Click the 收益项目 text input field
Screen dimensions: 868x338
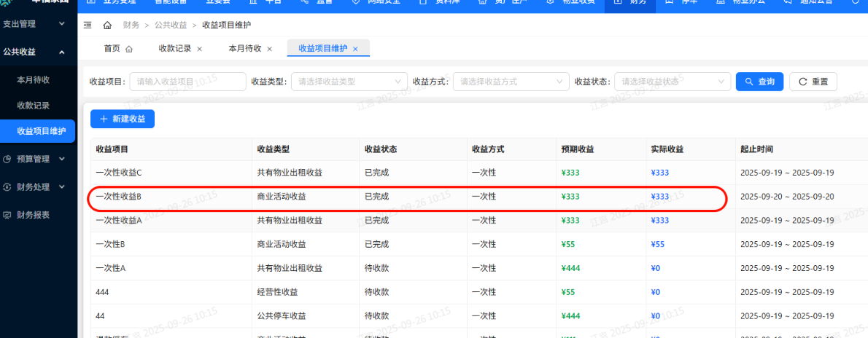click(187, 82)
